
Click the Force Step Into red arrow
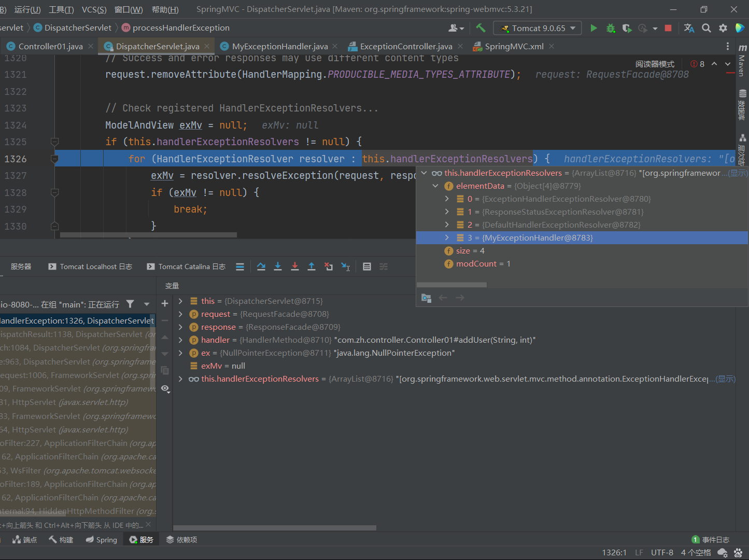294,267
